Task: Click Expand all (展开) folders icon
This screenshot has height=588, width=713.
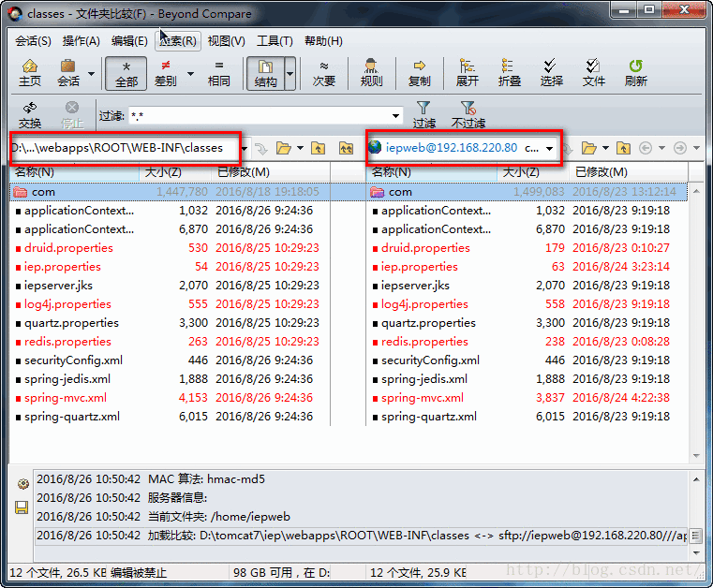Action: (467, 73)
